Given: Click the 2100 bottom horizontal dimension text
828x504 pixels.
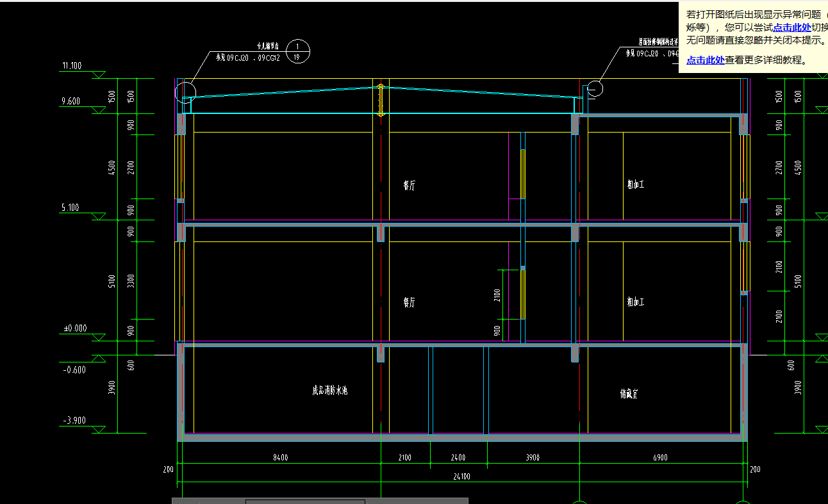Looking at the screenshot, I should [405, 458].
